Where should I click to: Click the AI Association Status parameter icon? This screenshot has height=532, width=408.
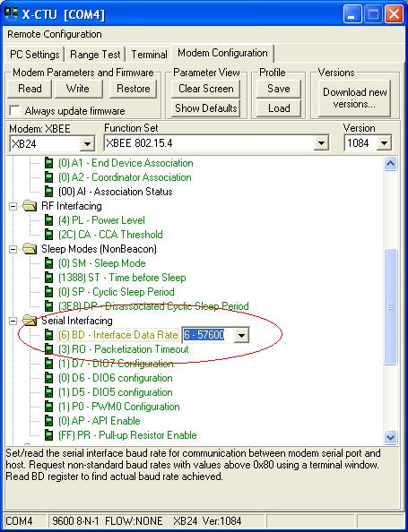[x=49, y=192]
